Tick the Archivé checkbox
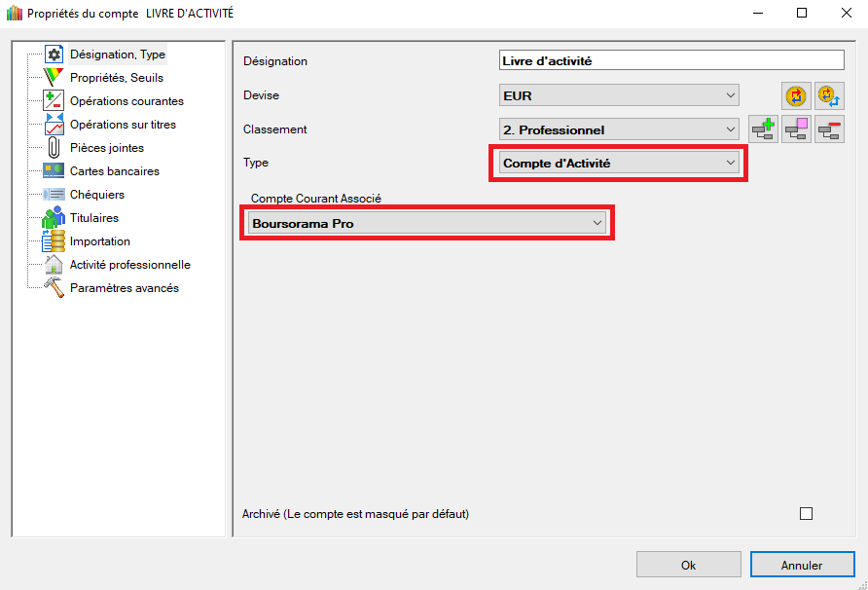Viewport: 868px width, 590px height. 806,514
